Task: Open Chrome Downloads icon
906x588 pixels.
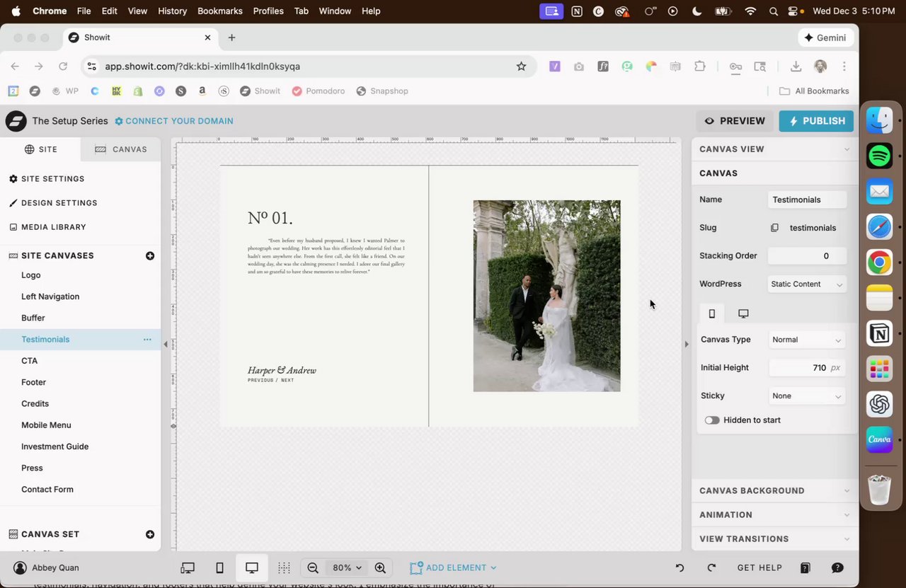Action: tap(796, 67)
